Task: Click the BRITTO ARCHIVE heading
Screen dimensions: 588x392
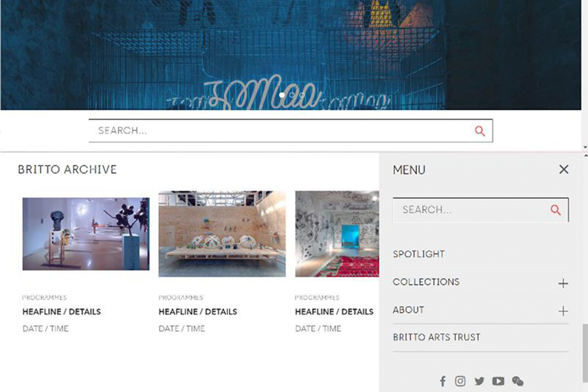Action: 68,170
